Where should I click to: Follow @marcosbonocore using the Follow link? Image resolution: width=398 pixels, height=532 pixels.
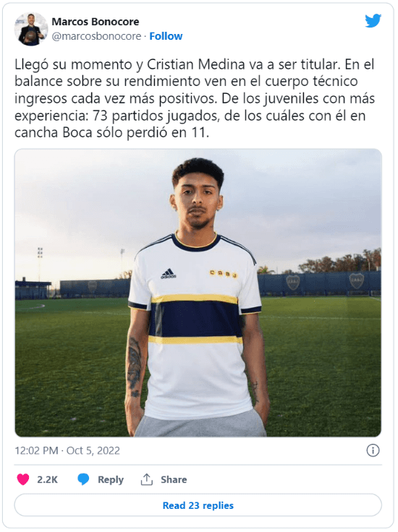(166, 36)
